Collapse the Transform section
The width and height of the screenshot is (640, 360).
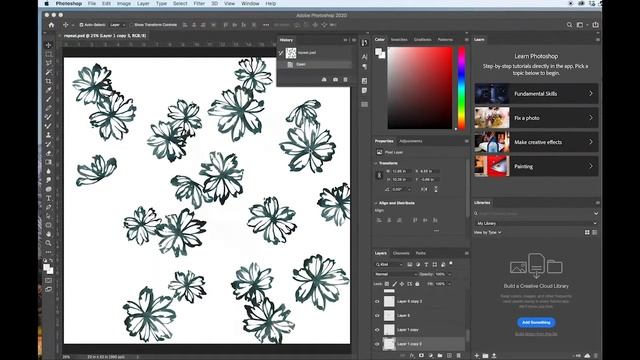tap(376, 163)
